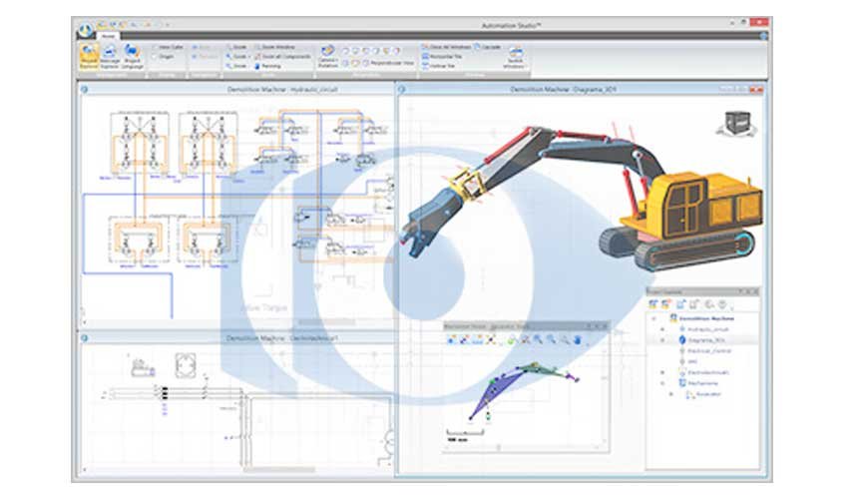Click the Hydraulic_circuit window title icon
The image size is (868, 499).
pos(84,89)
